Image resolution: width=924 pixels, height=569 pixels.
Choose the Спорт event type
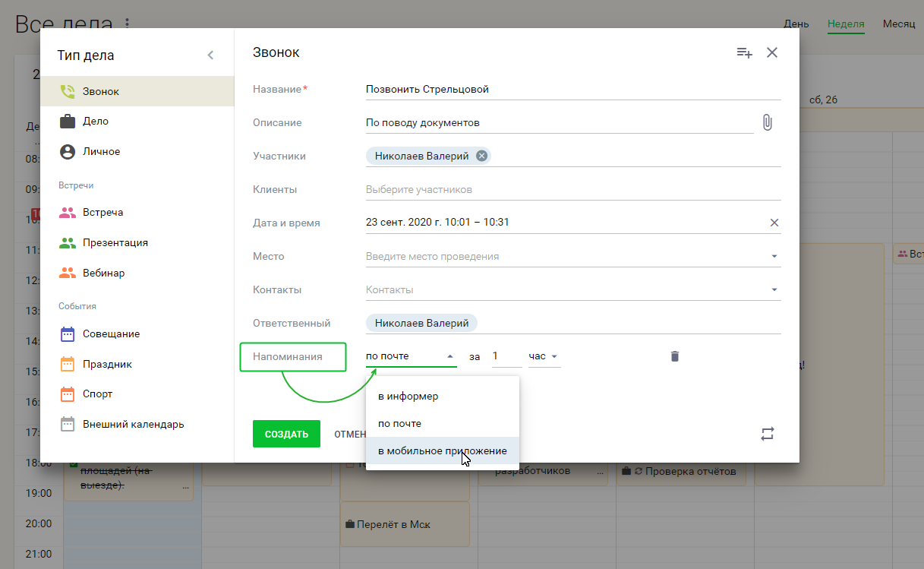(137, 394)
